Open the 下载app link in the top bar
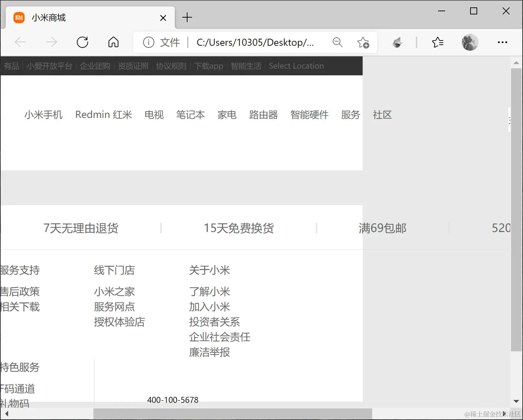 [x=208, y=66]
